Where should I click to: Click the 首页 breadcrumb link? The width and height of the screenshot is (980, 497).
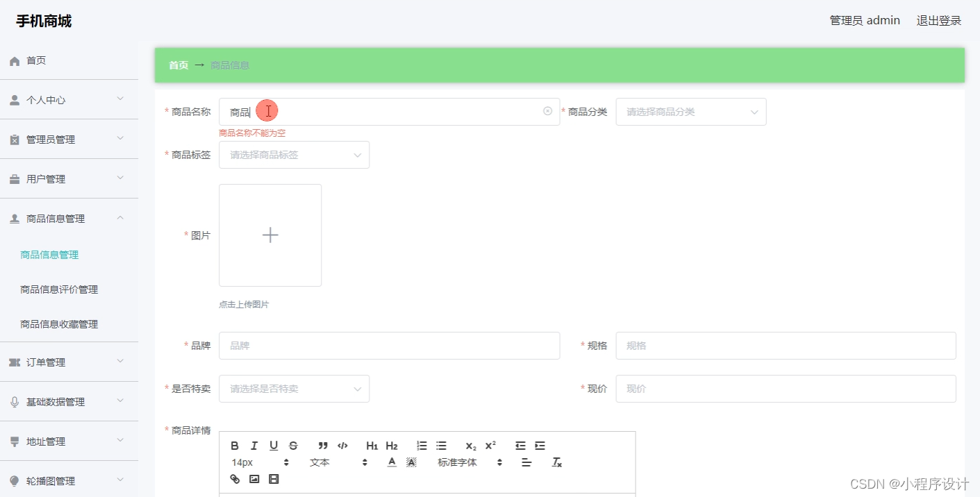pos(178,65)
